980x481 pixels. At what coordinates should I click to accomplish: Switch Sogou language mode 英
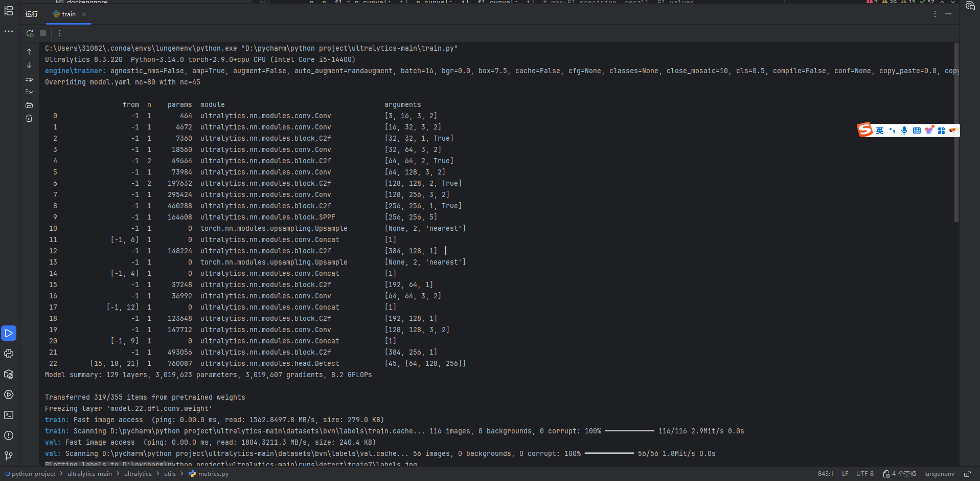point(880,130)
